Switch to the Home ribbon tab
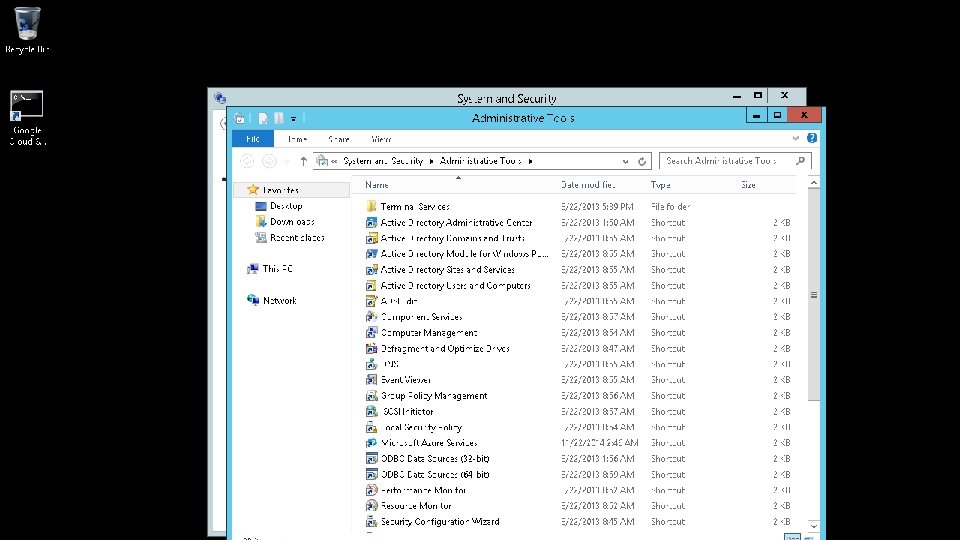Viewport: 960px width, 540px height. (x=298, y=139)
